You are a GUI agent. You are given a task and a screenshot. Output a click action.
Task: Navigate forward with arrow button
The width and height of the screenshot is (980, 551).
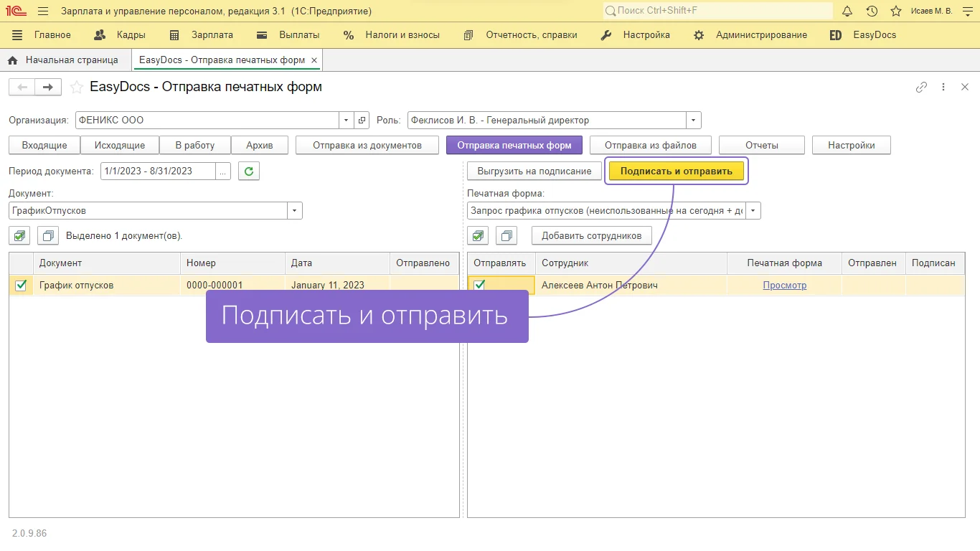pyautogui.click(x=47, y=87)
